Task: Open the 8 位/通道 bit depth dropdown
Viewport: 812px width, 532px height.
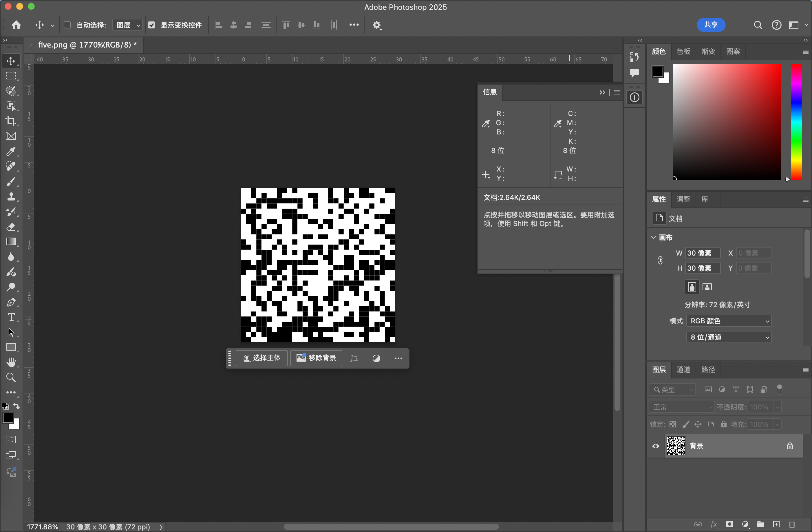Action: (728, 337)
